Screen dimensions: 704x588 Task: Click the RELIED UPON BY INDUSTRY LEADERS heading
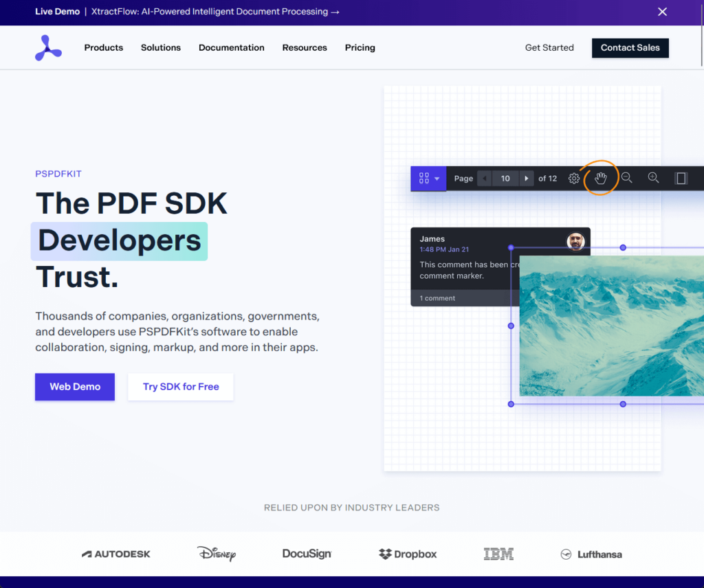[351, 508]
